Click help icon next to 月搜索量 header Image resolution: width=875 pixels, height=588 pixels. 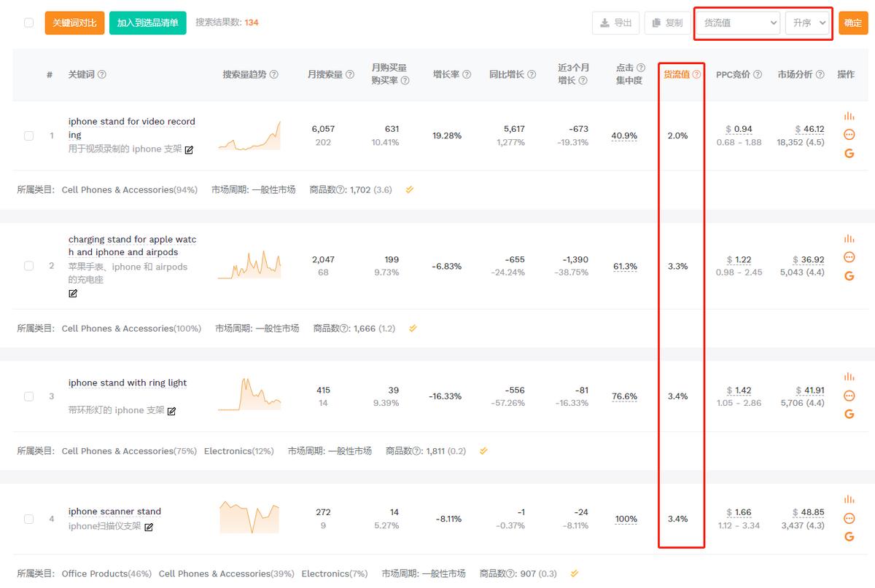click(349, 74)
